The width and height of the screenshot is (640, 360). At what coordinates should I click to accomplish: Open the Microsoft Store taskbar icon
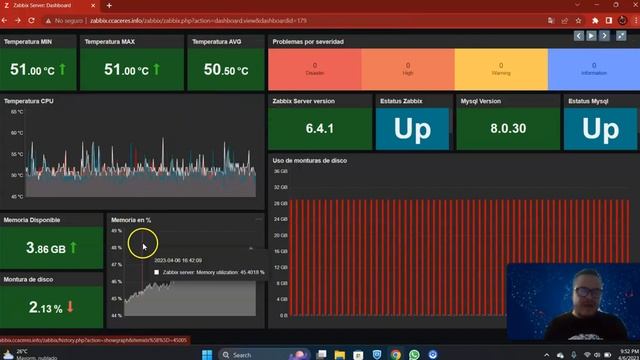point(358,355)
